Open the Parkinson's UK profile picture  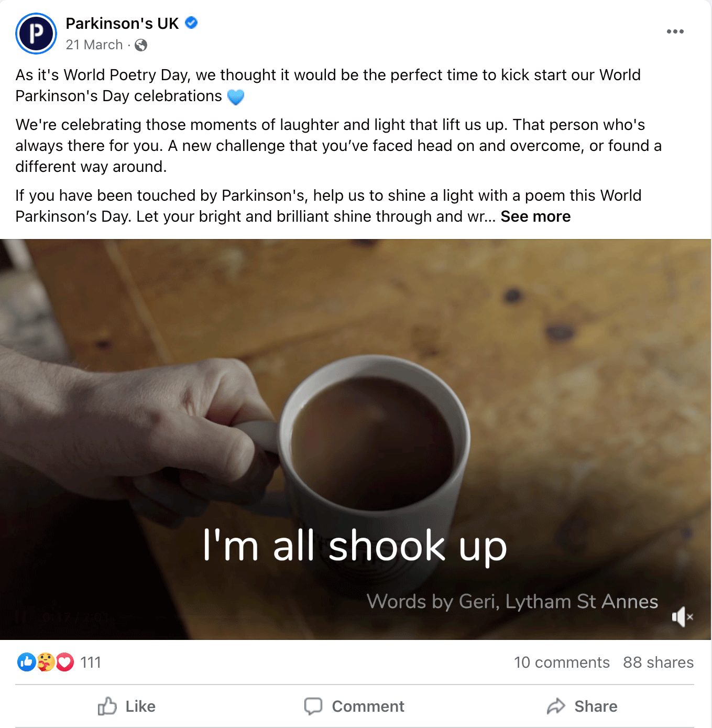[36, 34]
